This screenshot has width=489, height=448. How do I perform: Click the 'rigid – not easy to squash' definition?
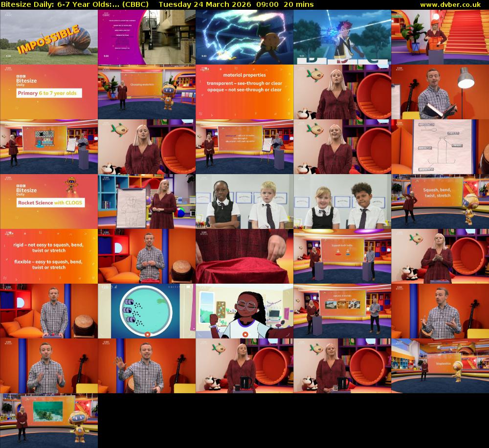pos(48,247)
